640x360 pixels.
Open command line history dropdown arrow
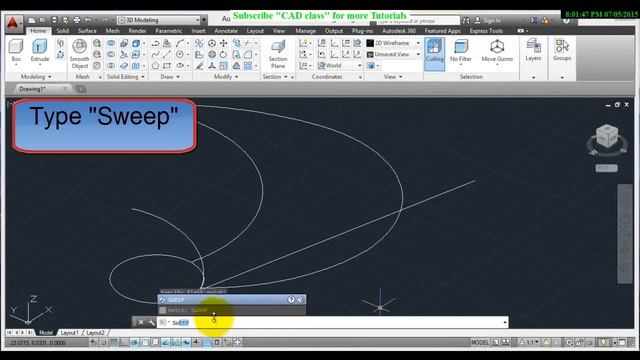(x=505, y=322)
